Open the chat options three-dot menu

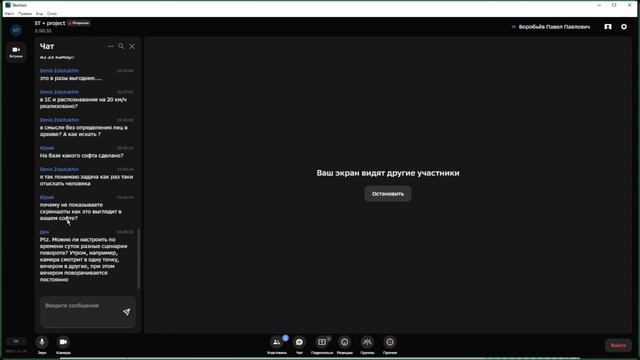point(110,46)
